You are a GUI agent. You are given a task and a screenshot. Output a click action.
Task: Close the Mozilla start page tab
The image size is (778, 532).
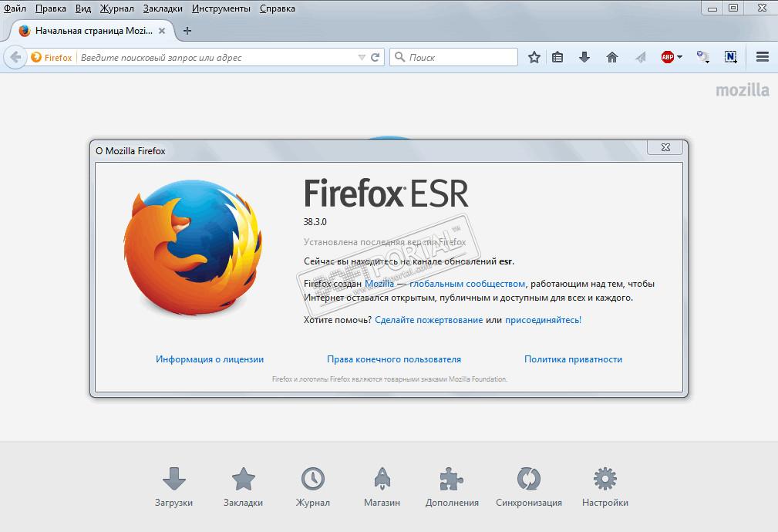tap(162, 31)
